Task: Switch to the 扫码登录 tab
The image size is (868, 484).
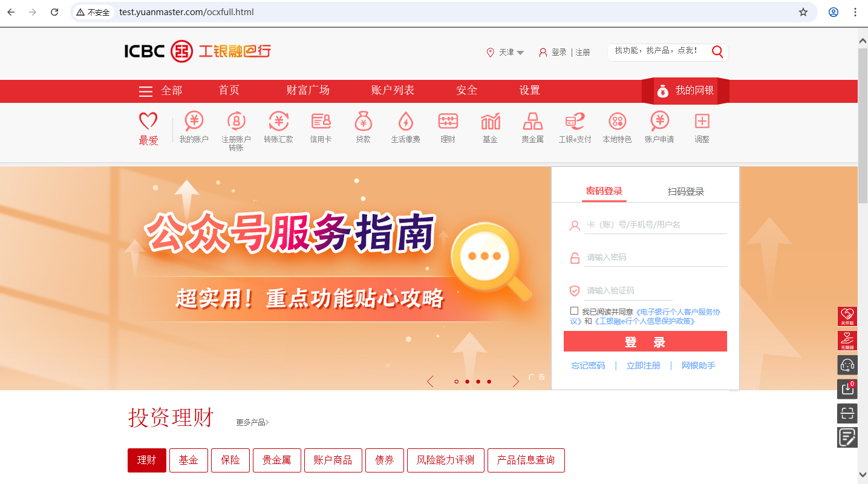Action: click(686, 192)
